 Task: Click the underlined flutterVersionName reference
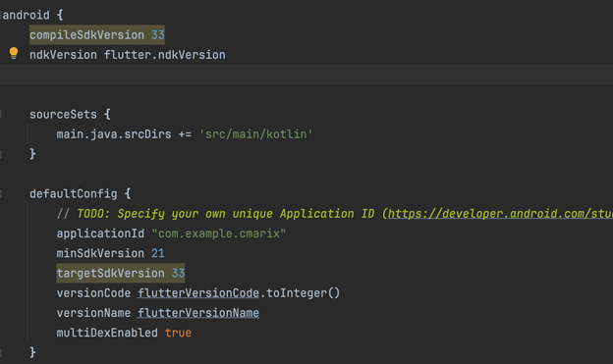[x=198, y=313]
